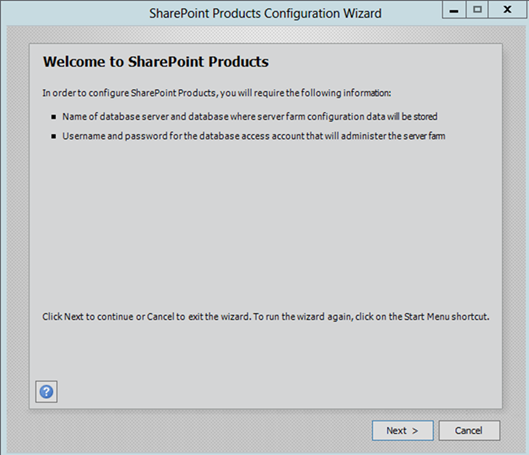Maximize the SharePoint wizard window

[477, 10]
